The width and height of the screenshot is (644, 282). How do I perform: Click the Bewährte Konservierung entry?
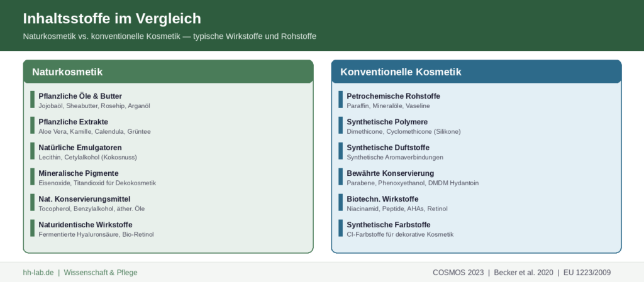coord(390,173)
